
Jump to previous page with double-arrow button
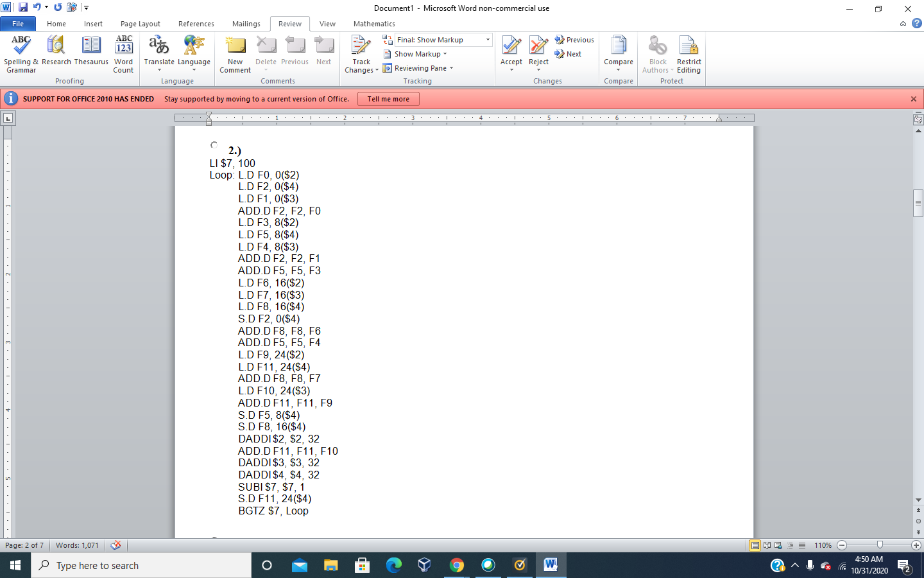pyautogui.click(x=918, y=511)
